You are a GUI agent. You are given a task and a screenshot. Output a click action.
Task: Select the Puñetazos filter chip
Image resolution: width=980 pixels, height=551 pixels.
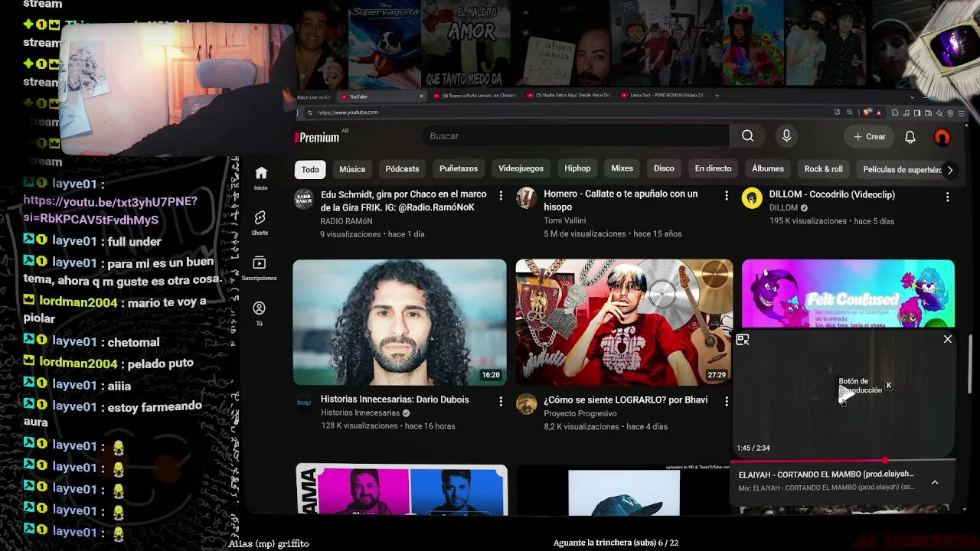click(x=459, y=169)
